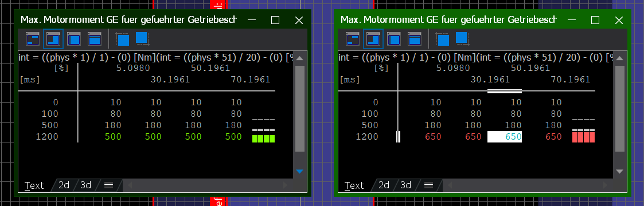Click 1200 ms row header in right window
Screen dimensions: 644x206
367,137
